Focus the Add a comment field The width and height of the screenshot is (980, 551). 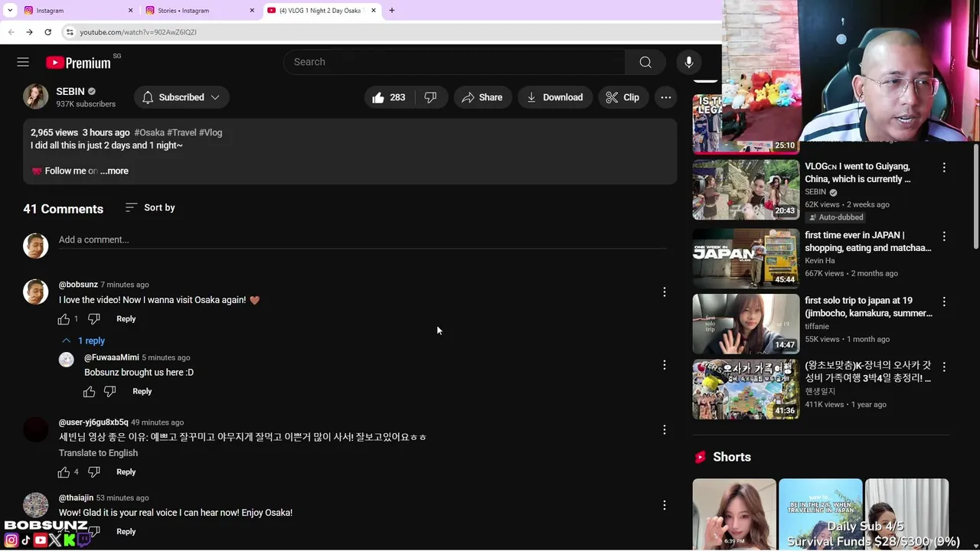(x=362, y=240)
